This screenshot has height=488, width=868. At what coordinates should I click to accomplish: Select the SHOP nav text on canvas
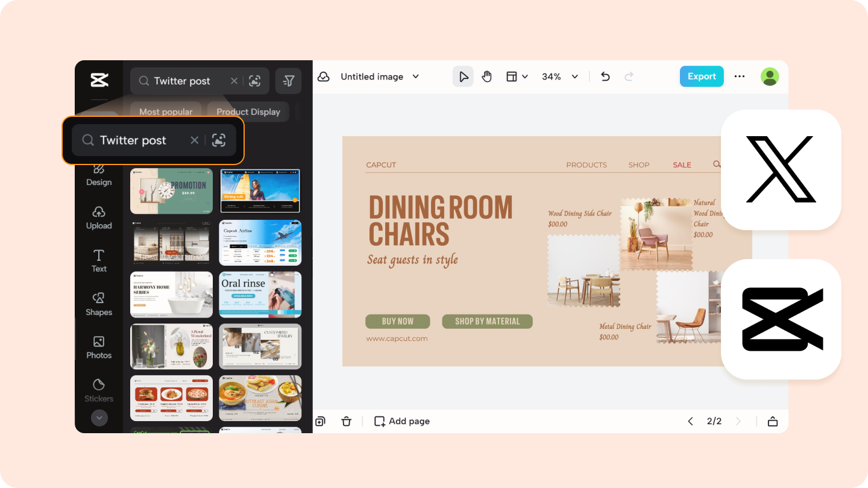click(639, 165)
